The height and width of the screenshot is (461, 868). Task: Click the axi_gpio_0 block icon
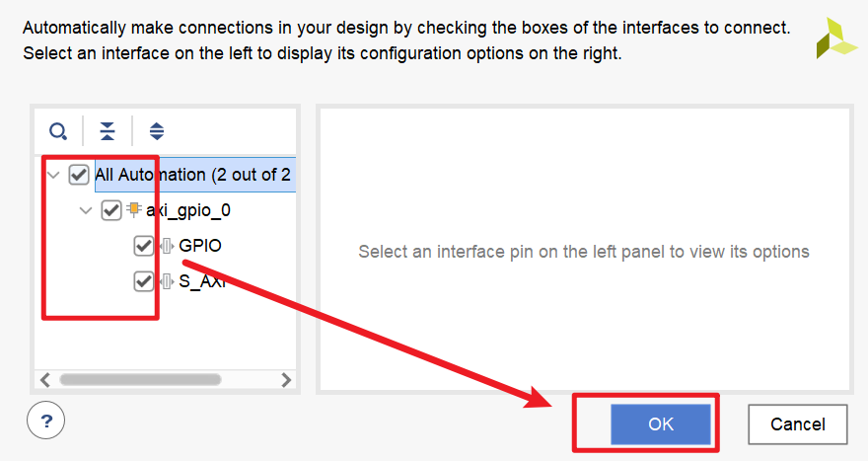coord(134,209)
